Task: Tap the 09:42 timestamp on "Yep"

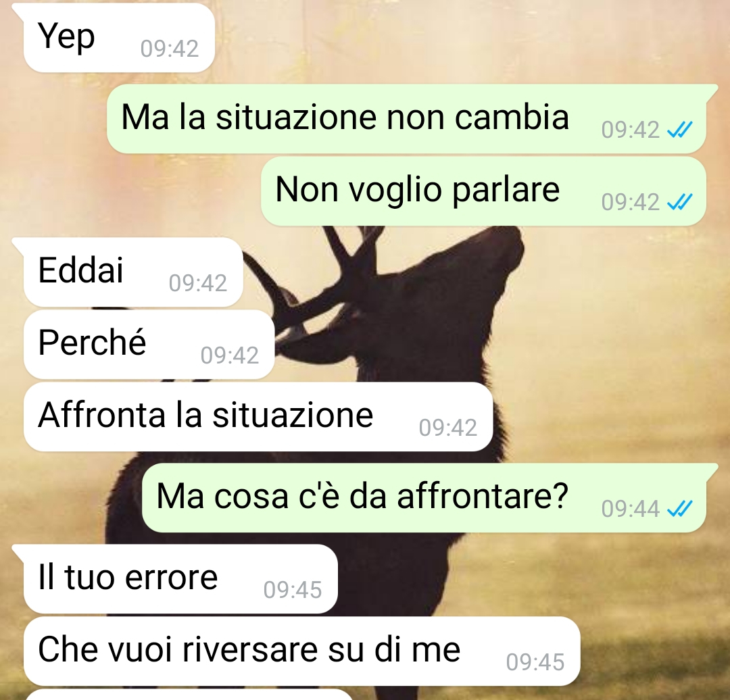Action: (170, 49)
